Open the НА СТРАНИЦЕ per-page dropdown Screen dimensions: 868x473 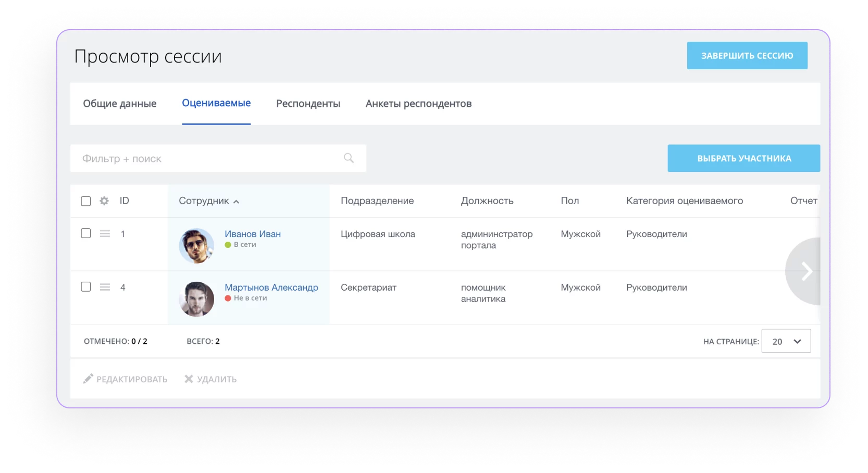[786, 341]
